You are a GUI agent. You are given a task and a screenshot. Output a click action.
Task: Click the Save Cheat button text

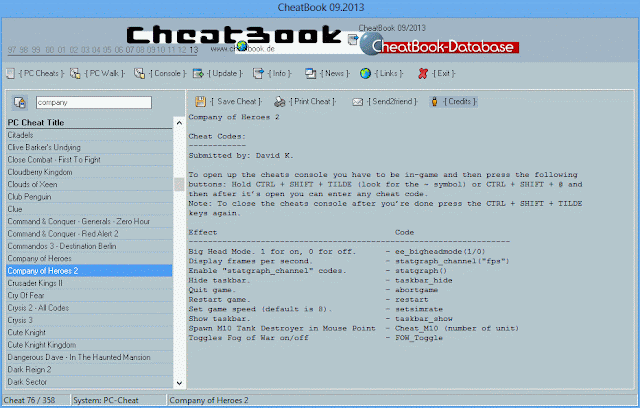coord(236,102)
